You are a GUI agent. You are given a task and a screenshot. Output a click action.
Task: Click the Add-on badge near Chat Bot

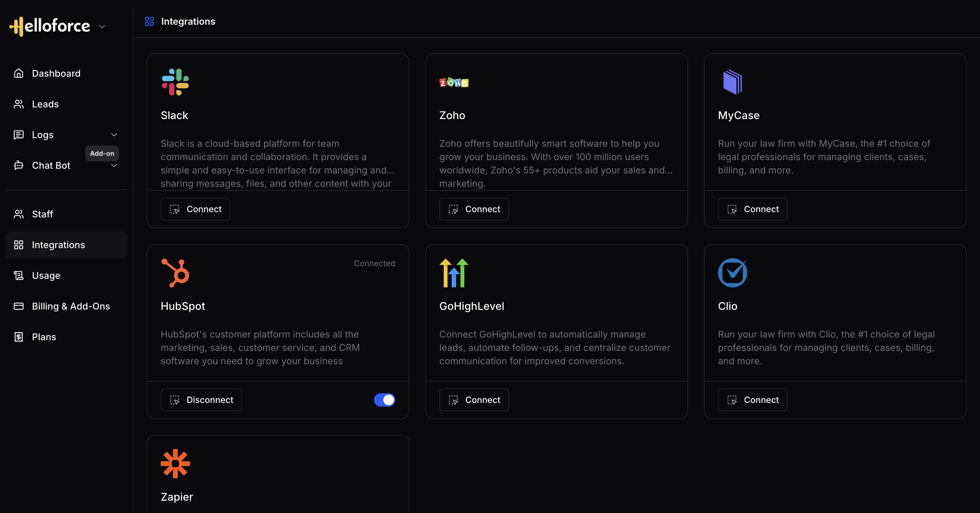pos(102,153)
